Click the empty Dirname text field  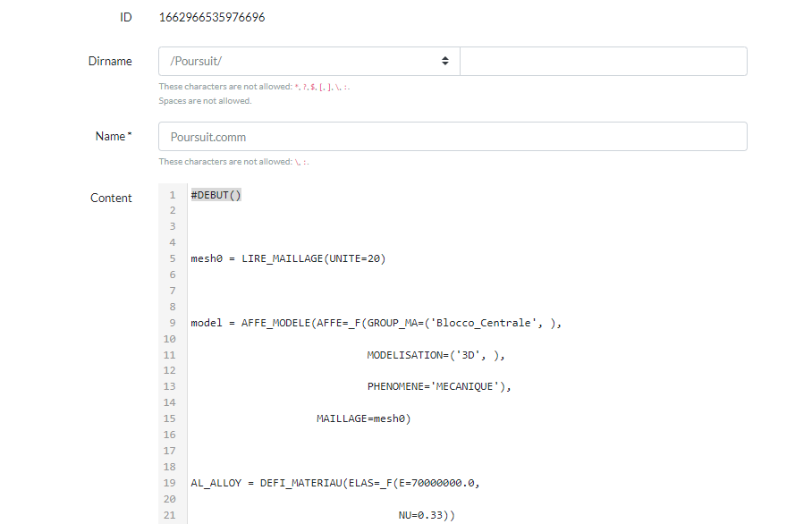tap(604, 61)
